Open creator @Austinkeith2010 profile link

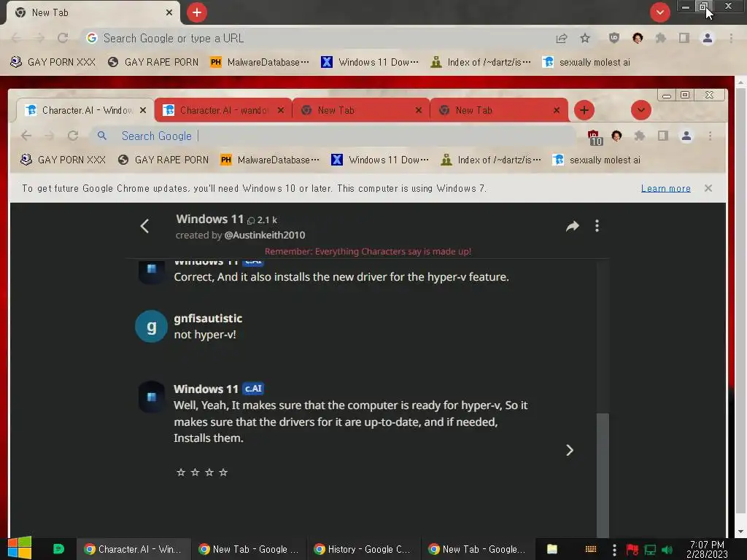(264, 236)
